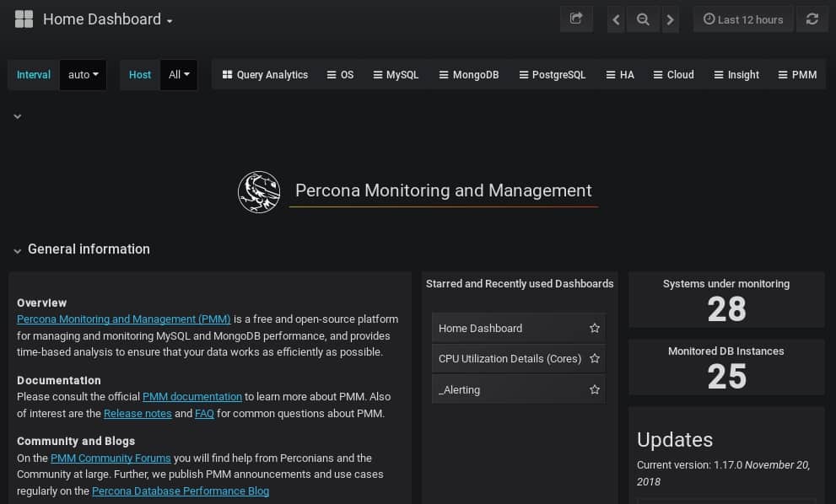
Task: Click the Monitored DB Instances panel title
Action: pyautogui.click(x=726, y=351)
